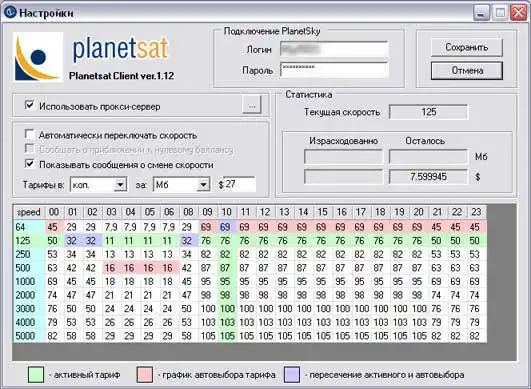Viewport: 531px width, 389px height.
Task: Enable 'Автоматически переключать скорость' checkbox
Action: pyautogui.click(x=29, y=134)
